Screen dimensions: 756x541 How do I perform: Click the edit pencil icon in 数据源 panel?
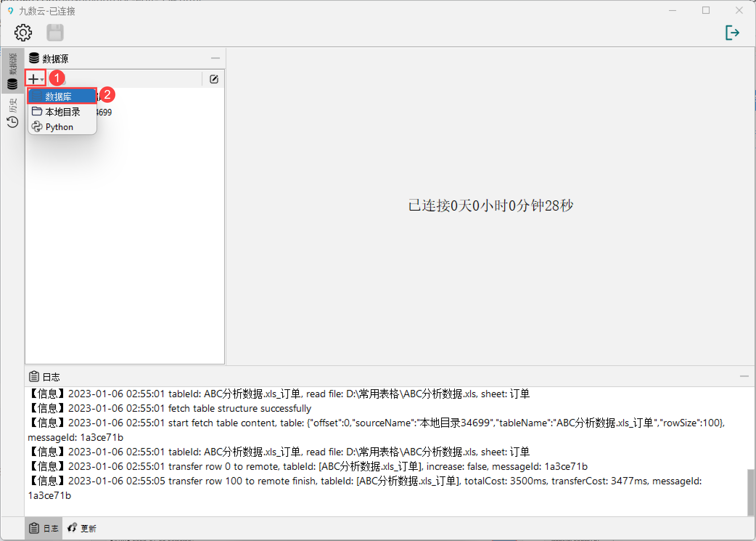point(214,79)
